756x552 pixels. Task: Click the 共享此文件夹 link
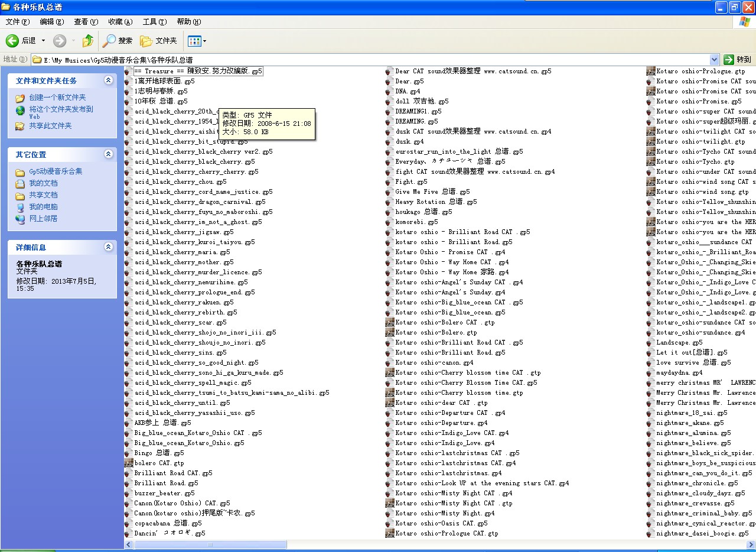pos(51,126)
